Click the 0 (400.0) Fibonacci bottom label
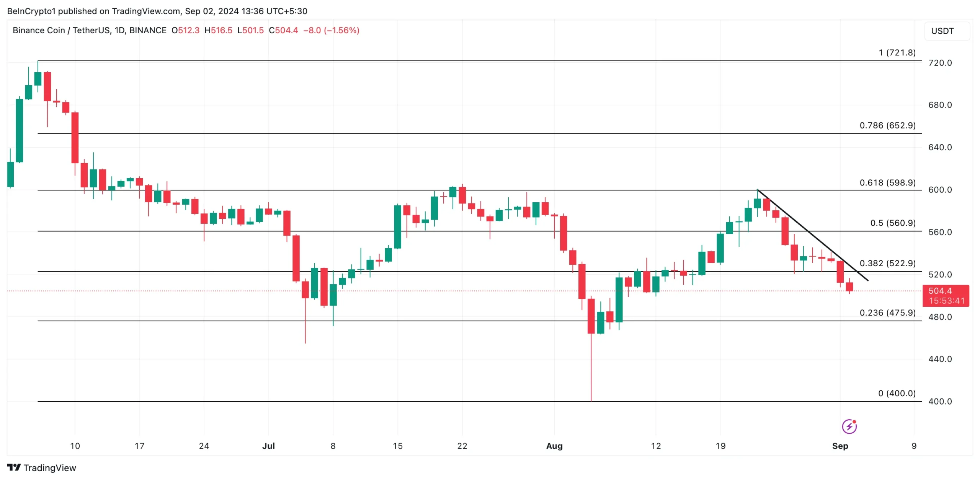This screenshot has width=980, height=480. [897, 393]
